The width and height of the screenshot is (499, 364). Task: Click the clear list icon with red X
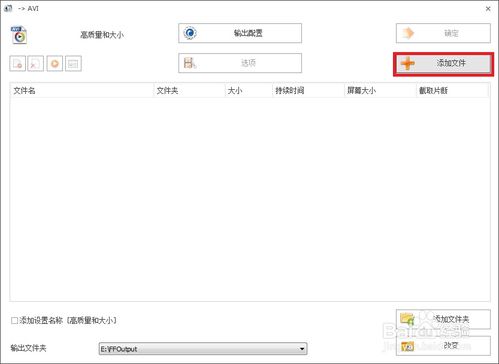tap(36, 63)
